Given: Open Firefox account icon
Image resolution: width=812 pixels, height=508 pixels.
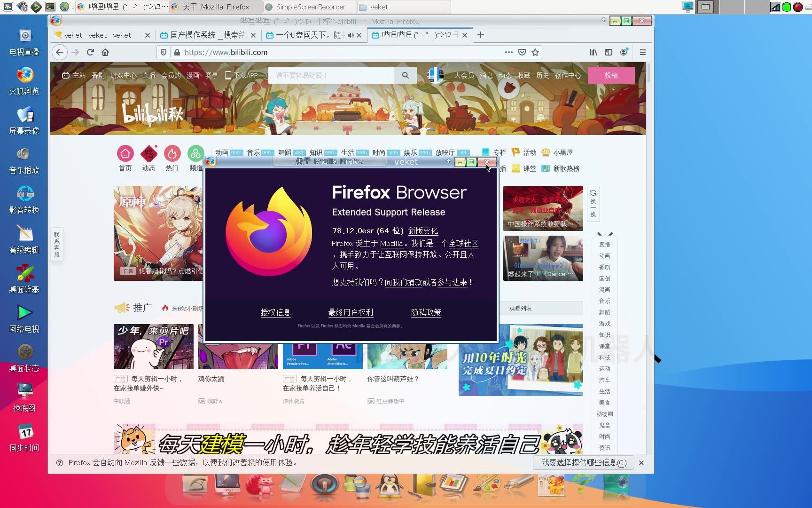Looking at the screenshot, I should 624,52.
